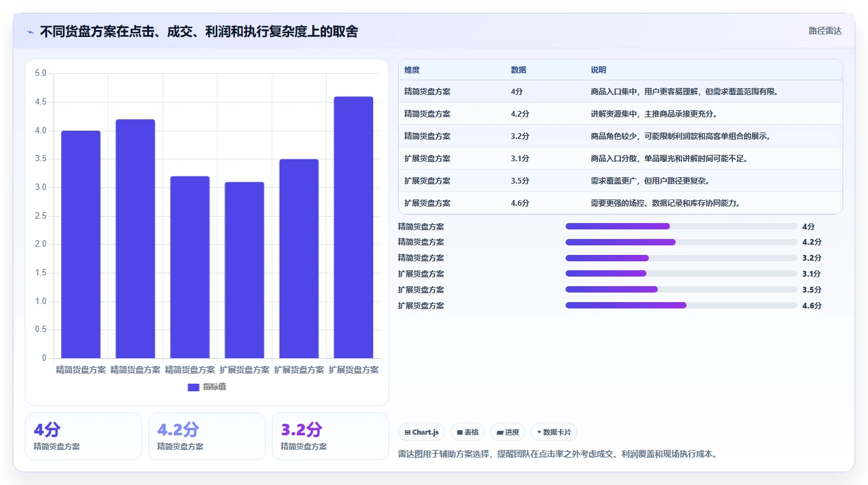Click the row 商品入口集中，用户更容易理解
This screenshot has height=485, width=868.
click(x=620, y=91)
